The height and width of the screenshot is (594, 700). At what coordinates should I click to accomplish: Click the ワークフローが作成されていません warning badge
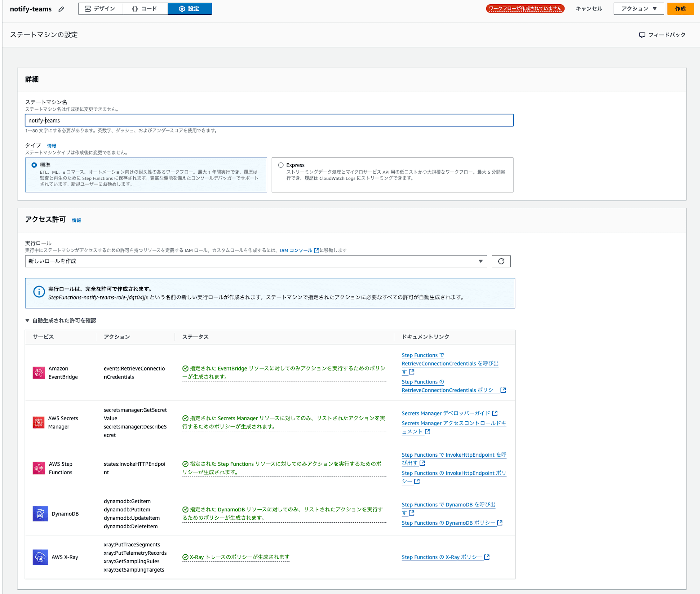525,9
